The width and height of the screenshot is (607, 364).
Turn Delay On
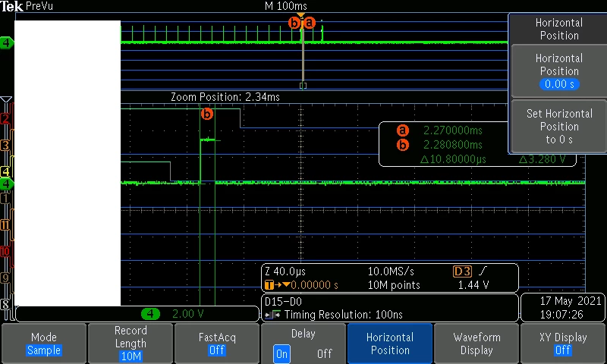click(281, 353)
